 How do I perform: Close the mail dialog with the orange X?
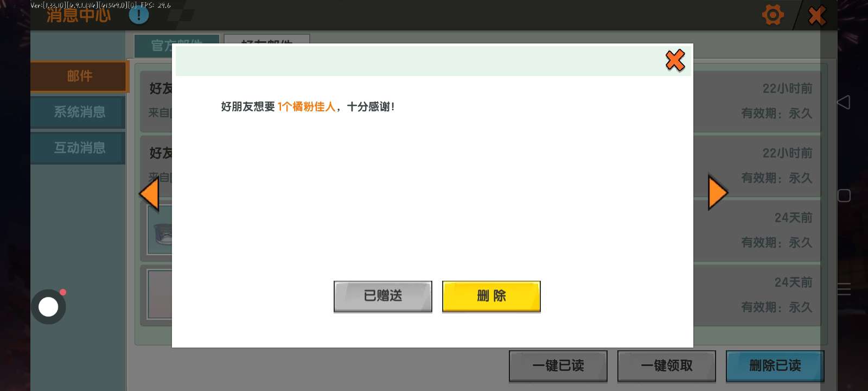pyautogui.click(x=675, y=60)
